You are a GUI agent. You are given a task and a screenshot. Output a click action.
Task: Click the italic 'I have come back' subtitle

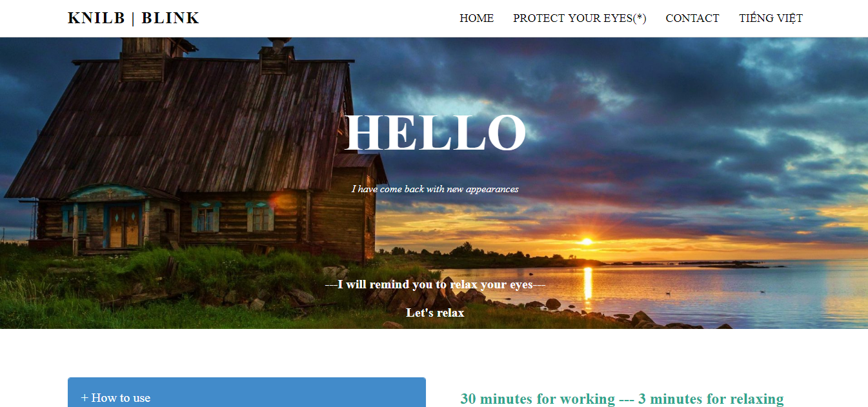point(435,189)
